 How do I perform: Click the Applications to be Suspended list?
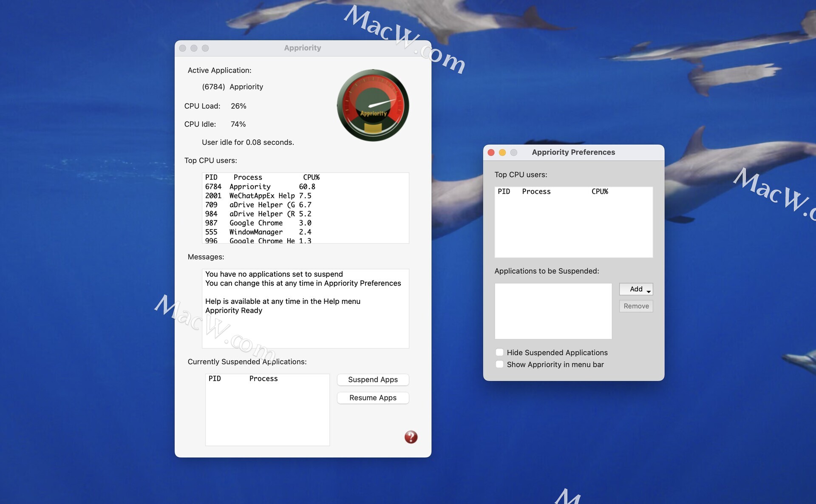[x=553, y=311]
